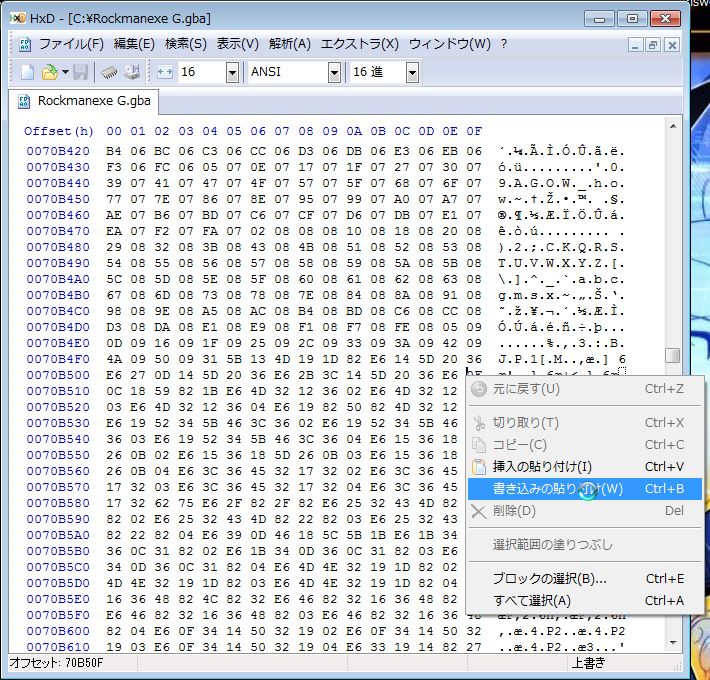
Task: Click コピー(C) in context menu
Action: (585, 445)
